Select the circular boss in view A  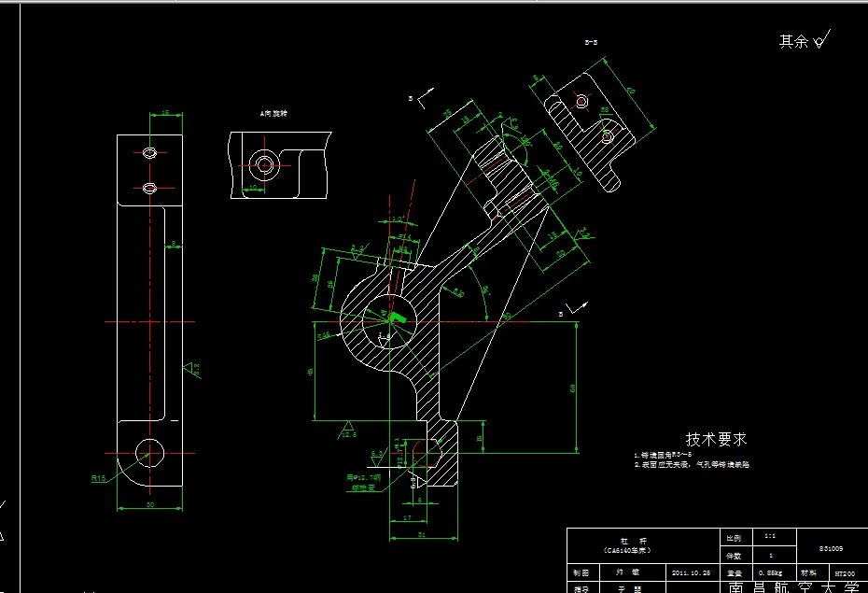point(264,164)
